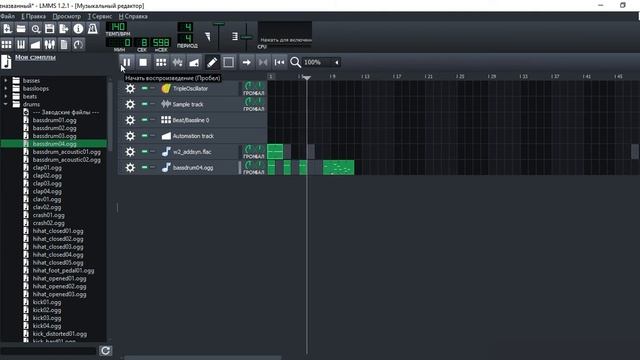Screen dimensions: 640x360
Task: Mute the w2_addsyn.flac track
Action: (144, 151)
